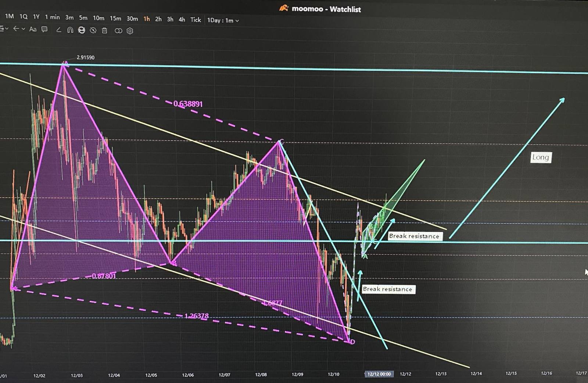Switch to the 2h interval
Screen dimensions: 588x383
point(158,19)
